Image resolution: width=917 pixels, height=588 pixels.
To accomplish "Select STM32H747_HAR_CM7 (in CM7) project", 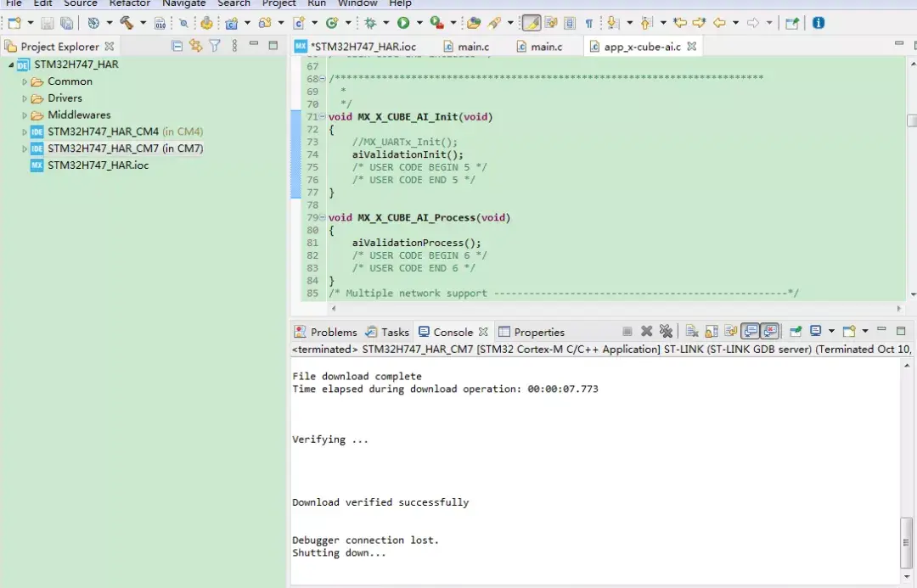I will [125, 148].
